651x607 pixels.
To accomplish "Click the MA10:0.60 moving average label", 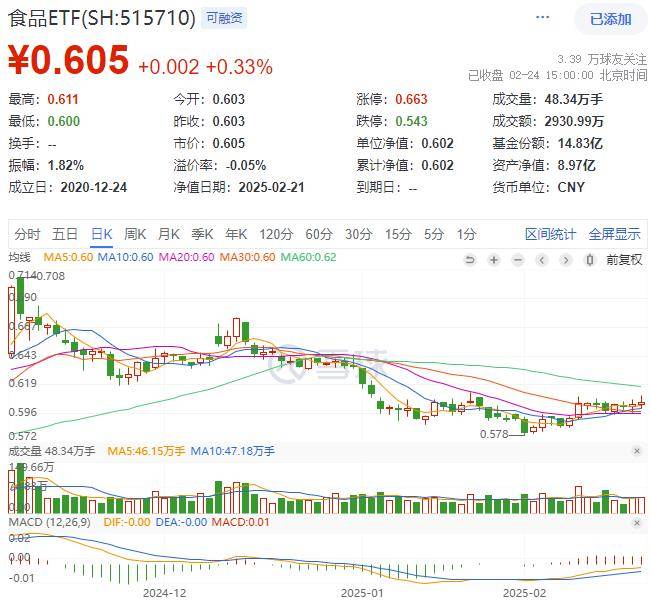I will click(x=125, y=257).
